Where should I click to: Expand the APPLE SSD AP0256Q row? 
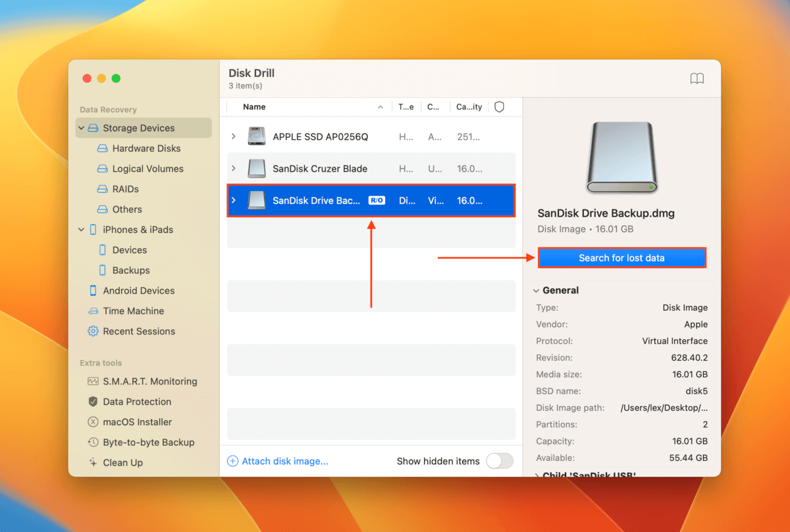tap(233, 137)
